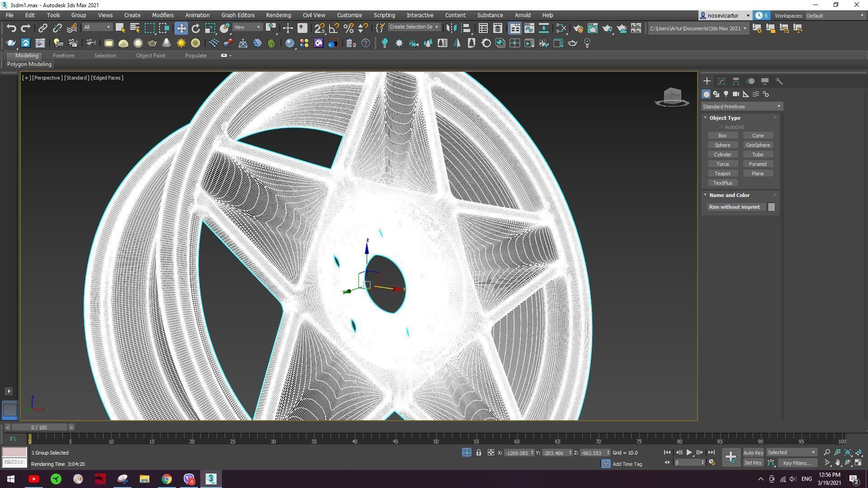
Task: Click the Key Filters button
Action: 797,463
